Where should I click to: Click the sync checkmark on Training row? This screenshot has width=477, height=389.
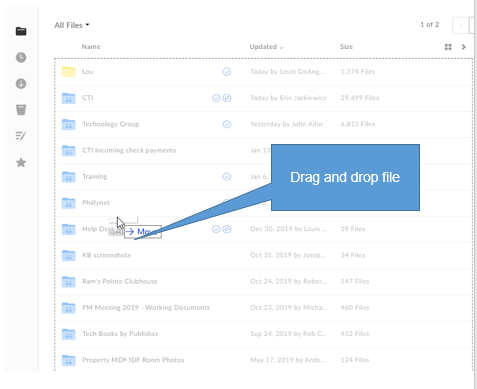[x=227, y=177]
